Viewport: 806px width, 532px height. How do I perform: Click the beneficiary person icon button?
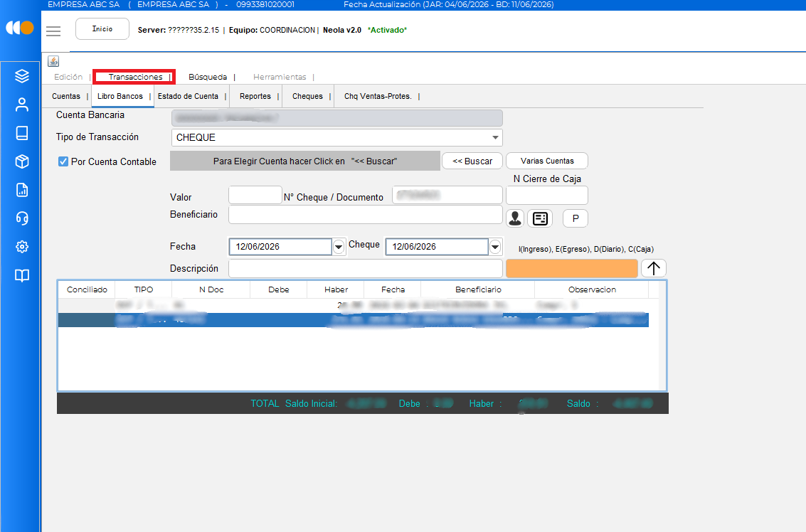pos(515,218)
